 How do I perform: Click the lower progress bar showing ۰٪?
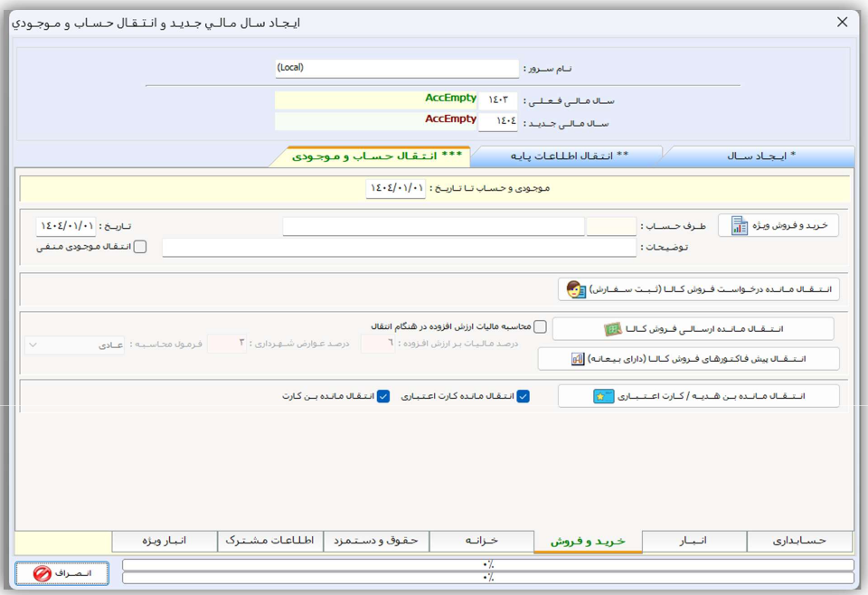click(487, 578)
